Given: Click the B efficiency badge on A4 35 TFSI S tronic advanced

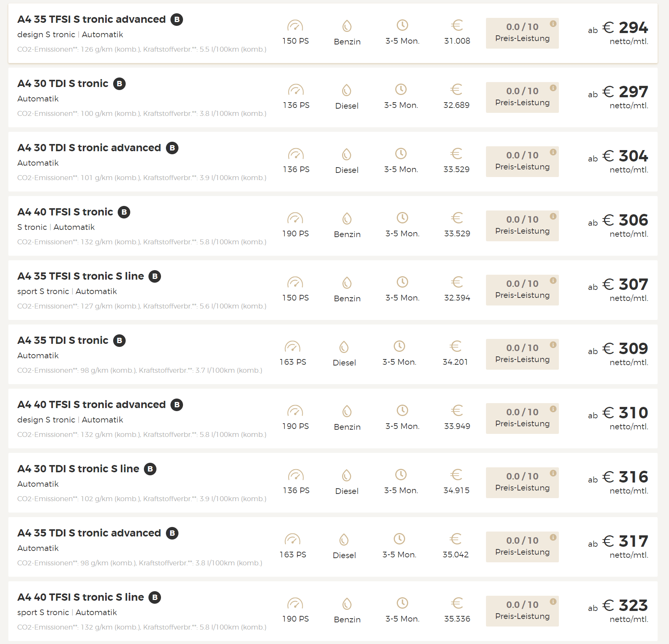Looking at the screenshot, I should coord(177,19).
